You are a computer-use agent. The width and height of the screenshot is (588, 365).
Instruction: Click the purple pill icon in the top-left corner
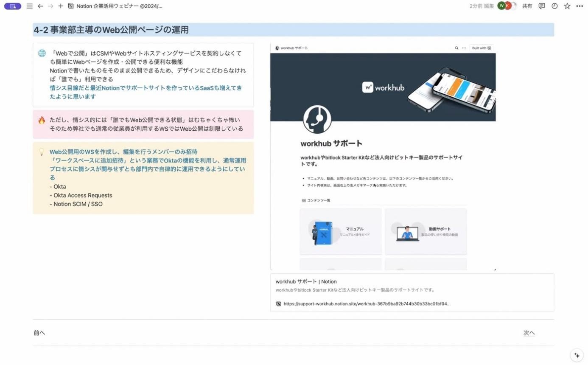point(13,6)
